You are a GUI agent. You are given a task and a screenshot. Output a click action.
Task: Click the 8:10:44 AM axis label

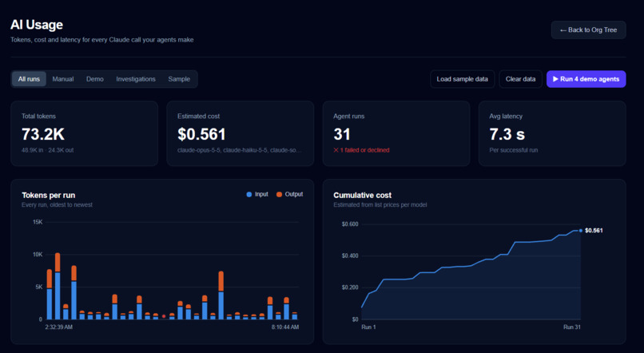(x=285, y=327)
